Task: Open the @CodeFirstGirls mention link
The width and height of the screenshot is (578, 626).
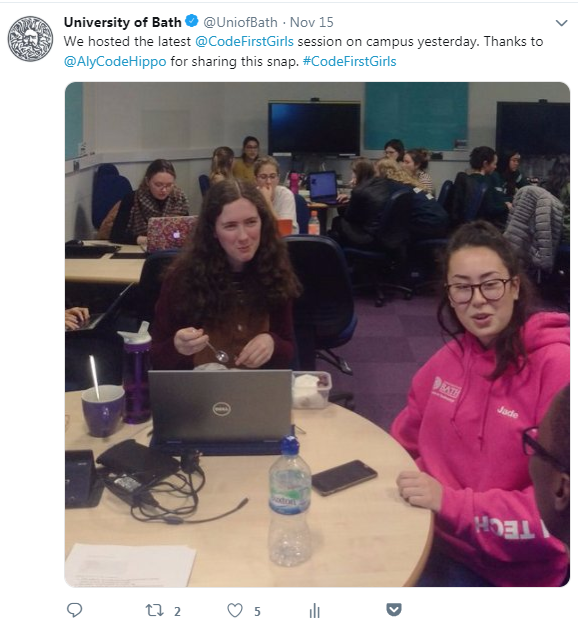Action: click(244, 42)
